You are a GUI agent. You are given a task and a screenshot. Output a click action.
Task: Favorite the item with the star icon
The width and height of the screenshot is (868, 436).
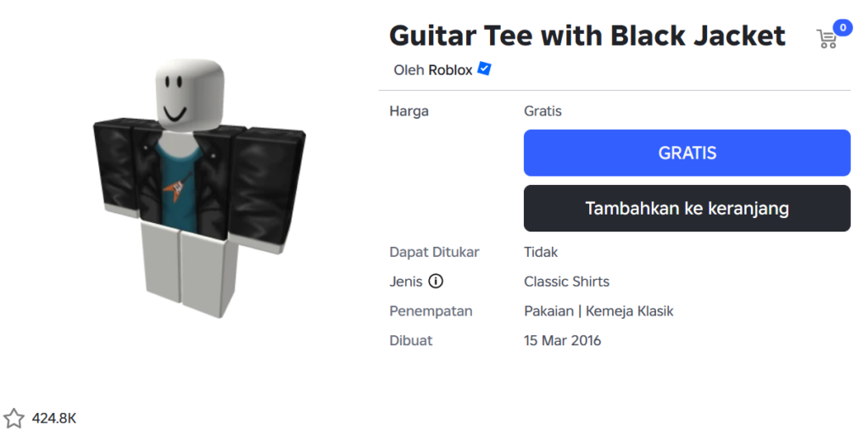pyautogui.click(x=14, y=418)
